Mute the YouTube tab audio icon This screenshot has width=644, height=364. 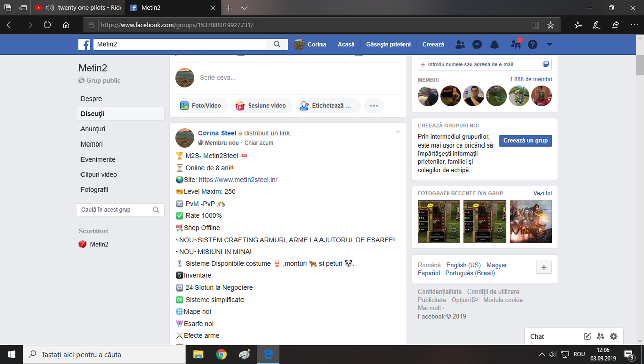pyautogui.click(x=50, y=8)
